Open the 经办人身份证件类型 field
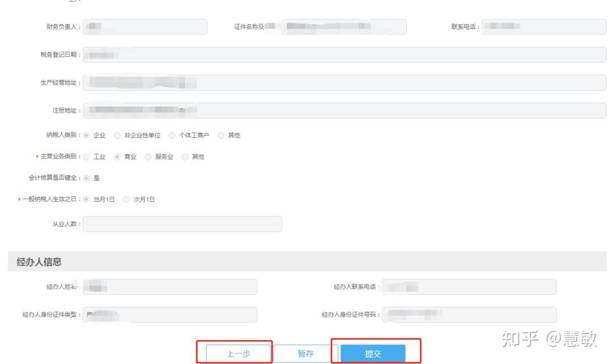The image size is (613, 364). 170,315
